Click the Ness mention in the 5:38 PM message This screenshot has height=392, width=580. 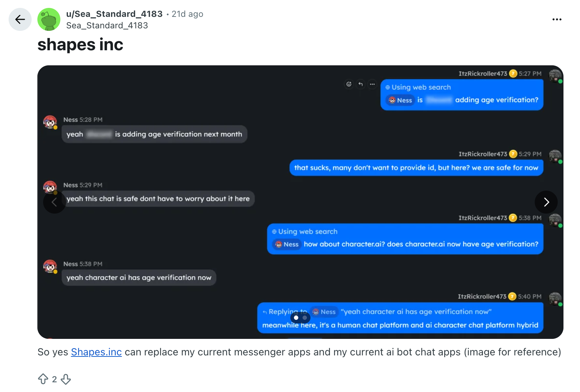[287, 244]
